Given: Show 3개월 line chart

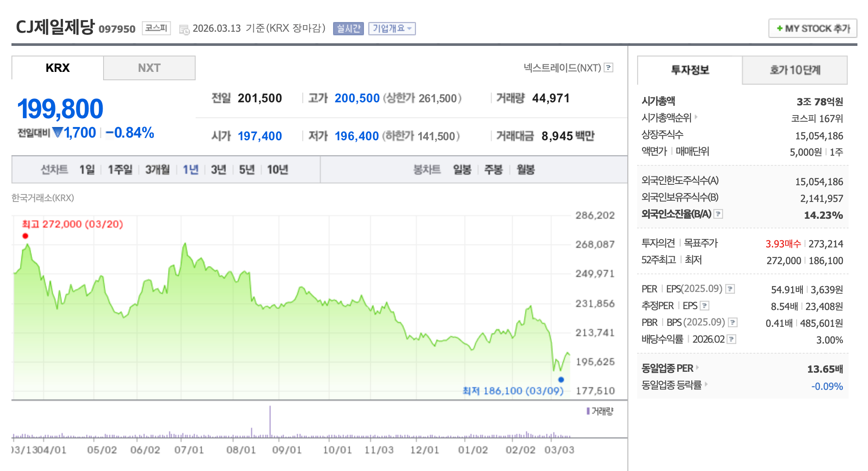Looking at the screenshot, I should pos(157,170).
